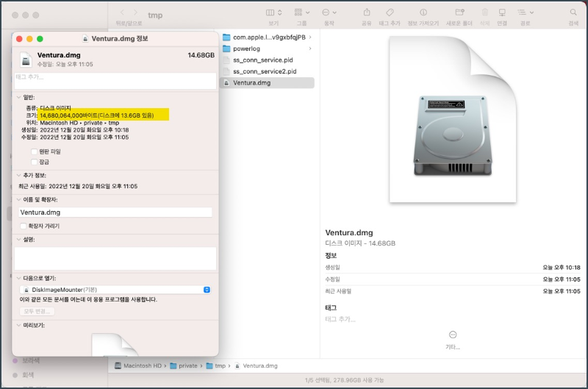Click the More (기타) ellipsis button in preview
The width and height of the screenshot is (588, 389).
coord(453,335)
